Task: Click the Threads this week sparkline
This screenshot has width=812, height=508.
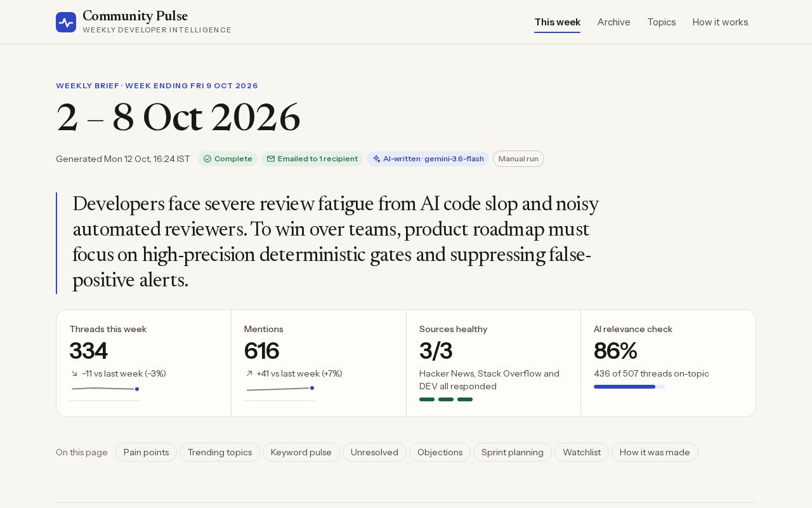Action: pyautogui.click(x=105, y=392)
